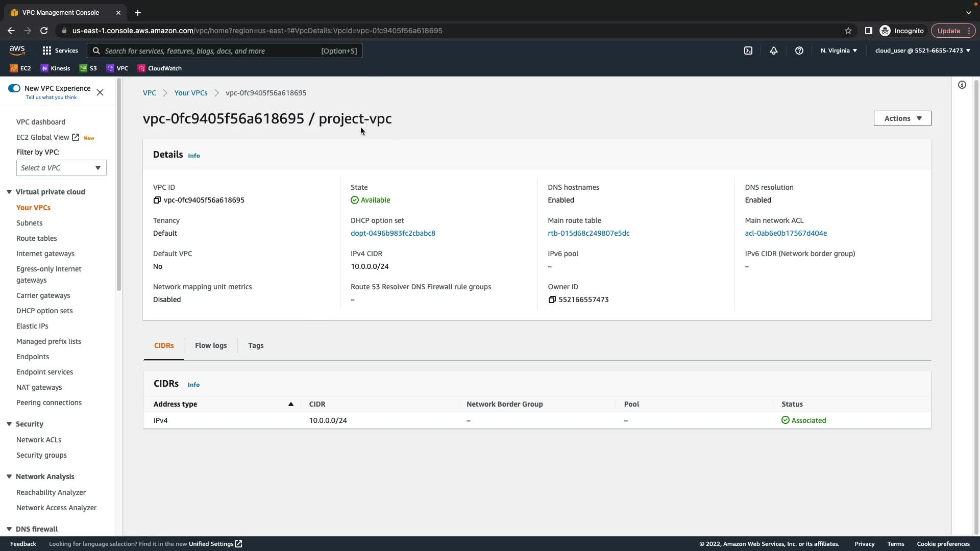Click the help question mark icon
The height and width of the screenshot is (551, 980).
[x=799, y=51]
